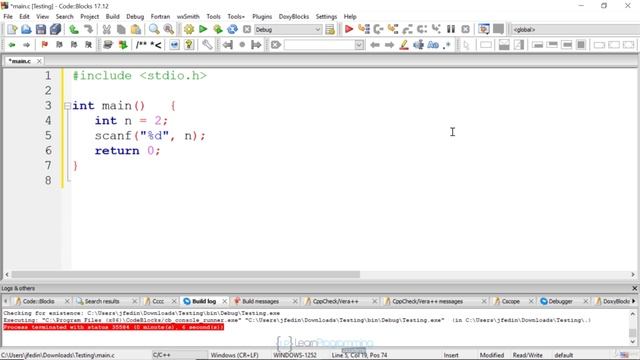Pause the debugger with the break icon
The height and width of the screenshot is (360, 640).
(x=451, y=29)
